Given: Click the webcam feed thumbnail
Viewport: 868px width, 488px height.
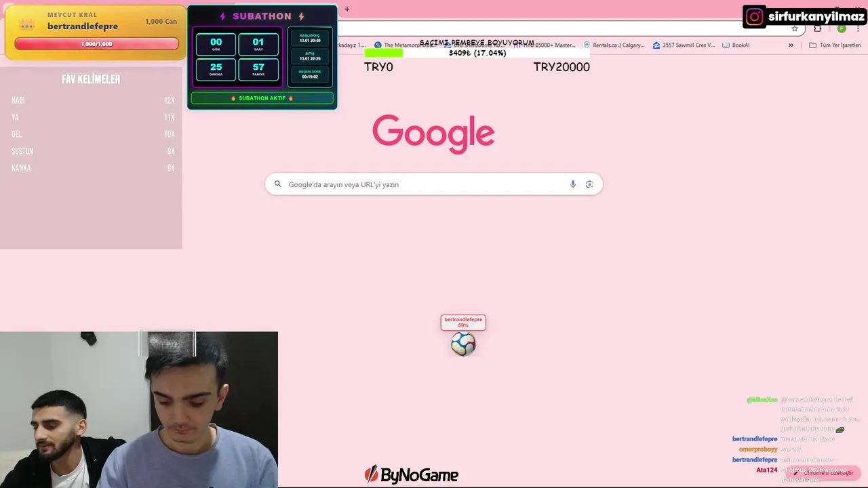Looking at the screenshot, I should 139,409.
